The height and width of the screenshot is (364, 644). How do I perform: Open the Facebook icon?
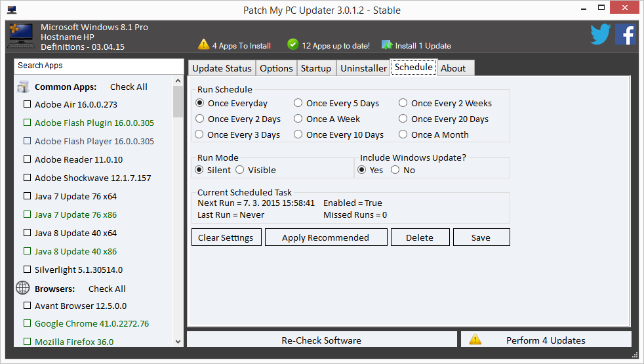pyautogui.click(x=626, y=34)
